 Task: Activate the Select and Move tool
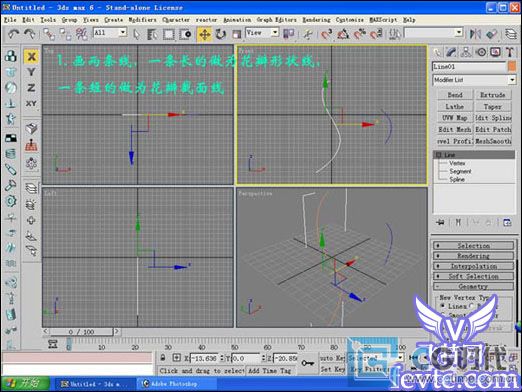pyautogui.click(x=204, y=34)
